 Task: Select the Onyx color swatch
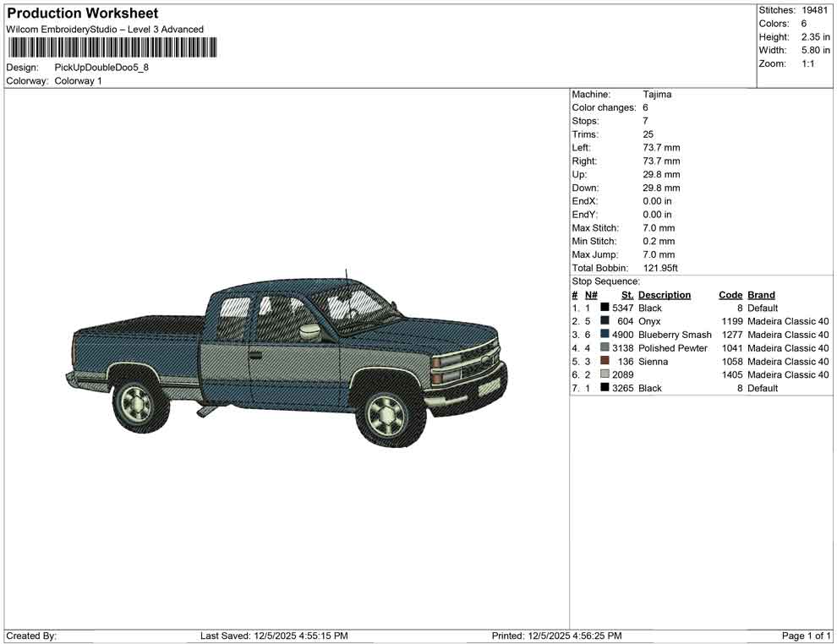coord(604,322)
